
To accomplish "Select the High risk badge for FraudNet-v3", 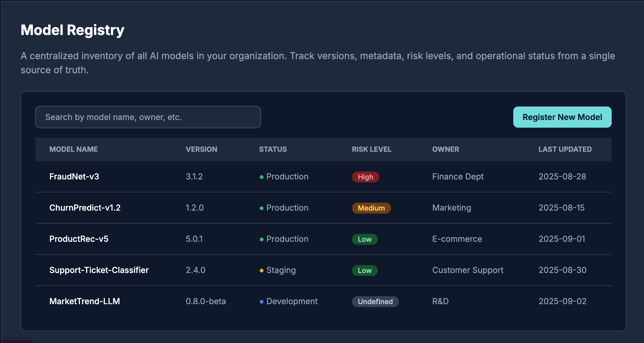I will (x=365, y=177).
